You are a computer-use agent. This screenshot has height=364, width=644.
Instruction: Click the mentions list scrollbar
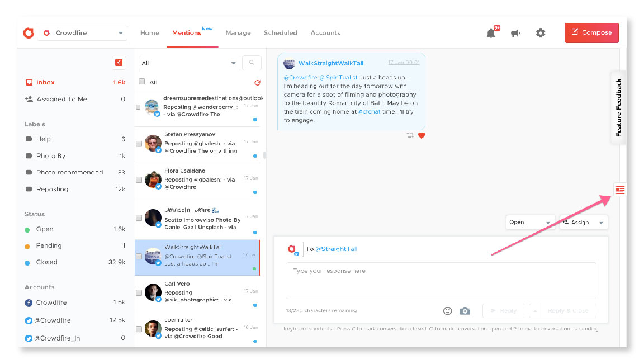[x=264, y=155]
